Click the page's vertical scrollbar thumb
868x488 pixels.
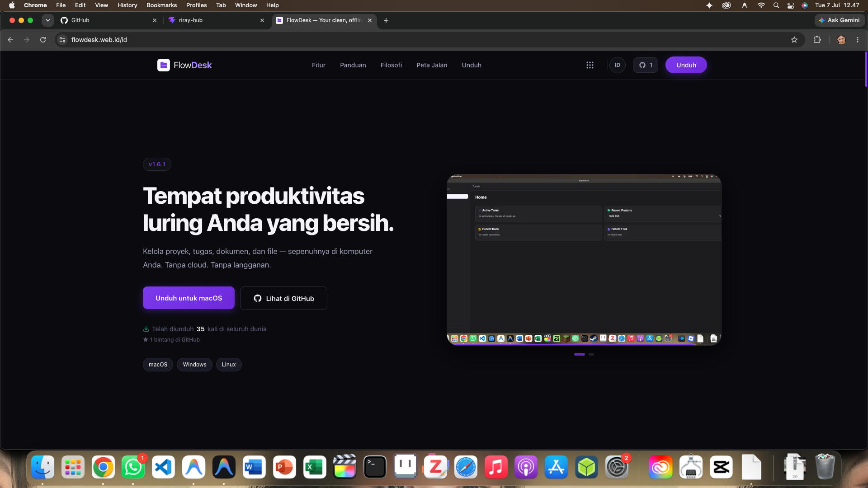click(866, 69)
